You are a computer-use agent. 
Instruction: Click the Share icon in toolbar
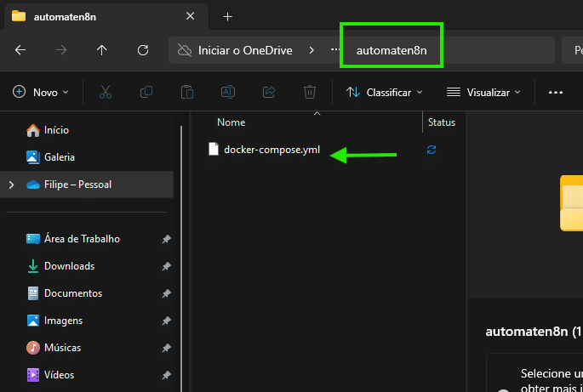[x=269, y=92]
